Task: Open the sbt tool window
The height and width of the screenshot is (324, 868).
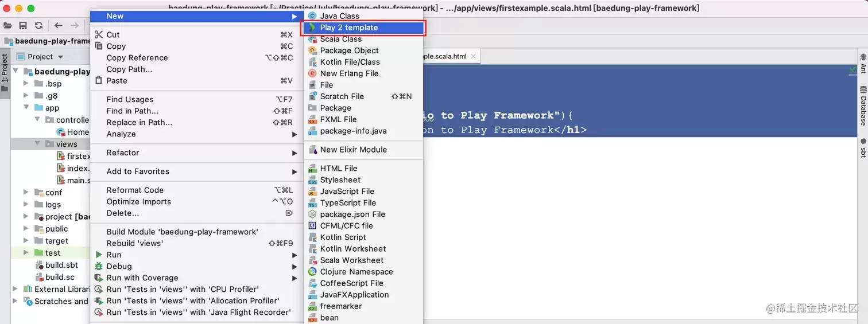Action: point(863,147)
